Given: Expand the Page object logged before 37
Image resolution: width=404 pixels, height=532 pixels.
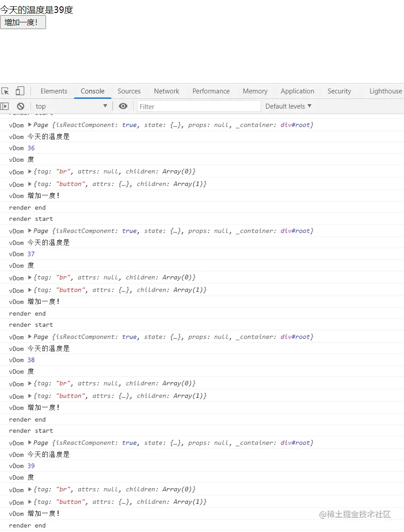Looking at the screenshot, I should pos(30,230).
